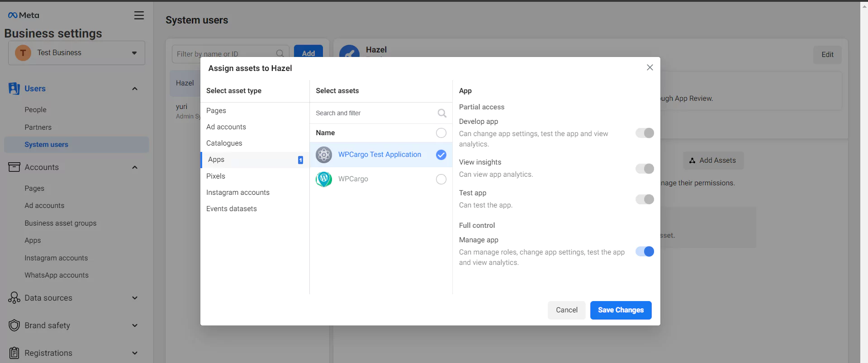The height and width of the screenshot is (363, 868).
Task: Close the Assign assets dialog
Action: 650,67
